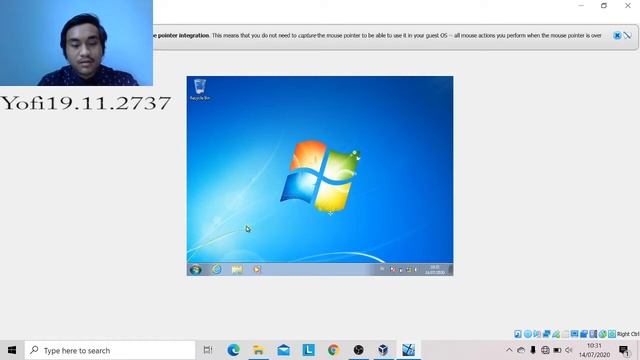640x360 pixels.
Task: Open the Windows 7 guest Start orb
Action: tap(196, 269)
